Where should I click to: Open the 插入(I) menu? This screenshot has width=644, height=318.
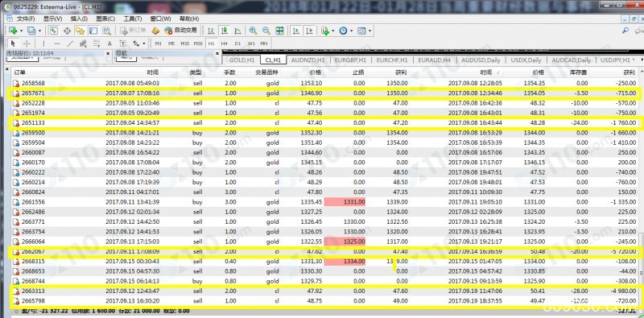tap(79, 19)
